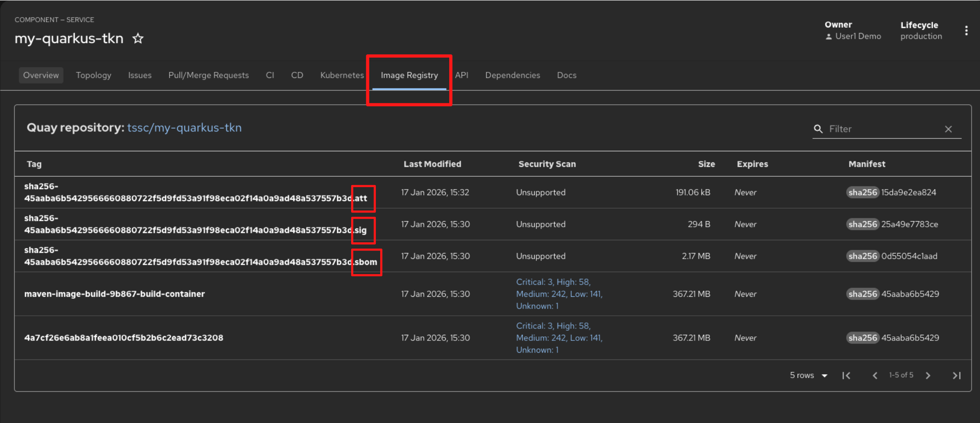This screenshot has height=423, width=980.
Task: Go to the previous page arrow
Action: (x=874, y=375)
